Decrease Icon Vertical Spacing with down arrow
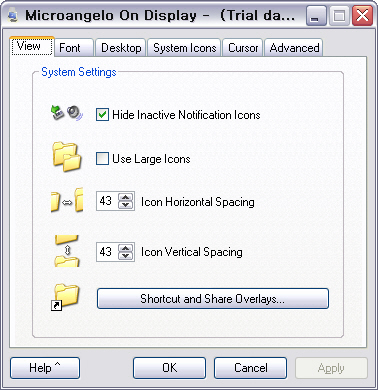378x390 pixels. tap(126, 256)
